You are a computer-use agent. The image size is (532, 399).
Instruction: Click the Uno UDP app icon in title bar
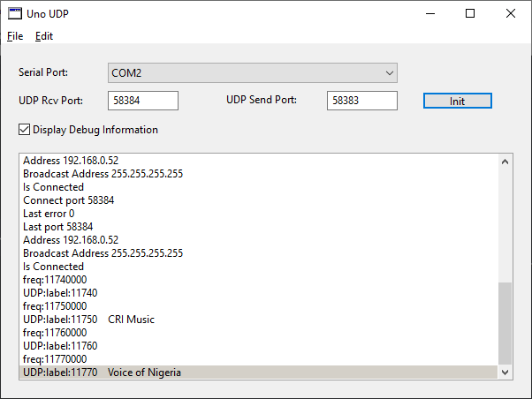click(x=15, y=13)
